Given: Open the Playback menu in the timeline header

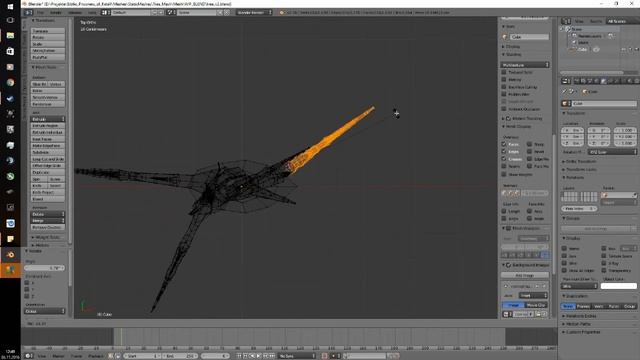Looking at the screenshot, I should tap(96, 356).
